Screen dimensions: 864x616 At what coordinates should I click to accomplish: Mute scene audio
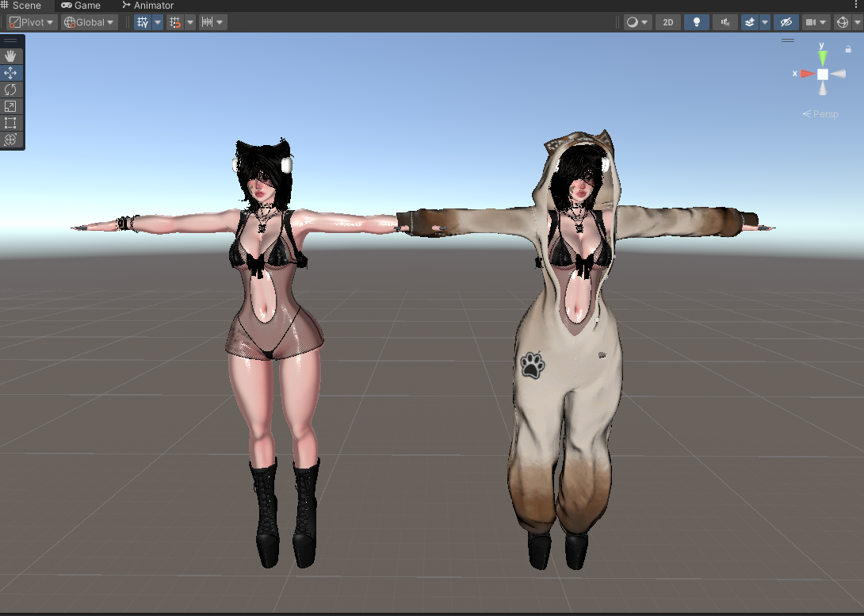(x=724, y=22)
